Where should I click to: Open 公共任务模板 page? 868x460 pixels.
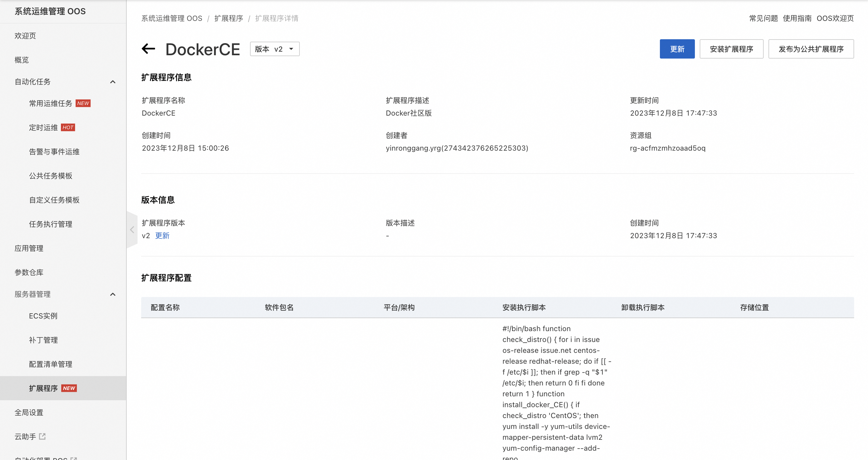pos(51,176)
